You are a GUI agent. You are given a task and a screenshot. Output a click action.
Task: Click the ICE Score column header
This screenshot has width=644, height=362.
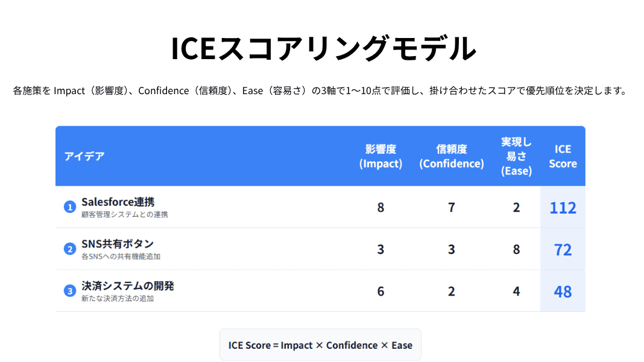click(x=563, y=156)
